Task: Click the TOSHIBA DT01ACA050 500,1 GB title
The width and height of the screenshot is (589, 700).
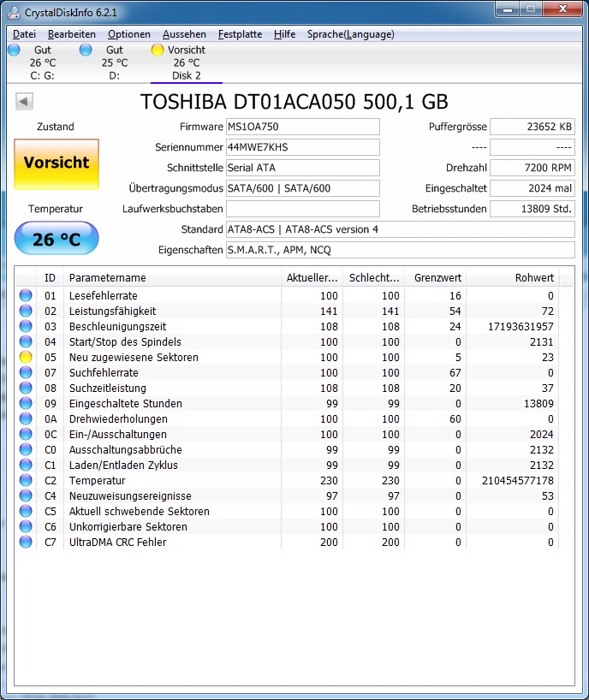Action: coord(294,102)
